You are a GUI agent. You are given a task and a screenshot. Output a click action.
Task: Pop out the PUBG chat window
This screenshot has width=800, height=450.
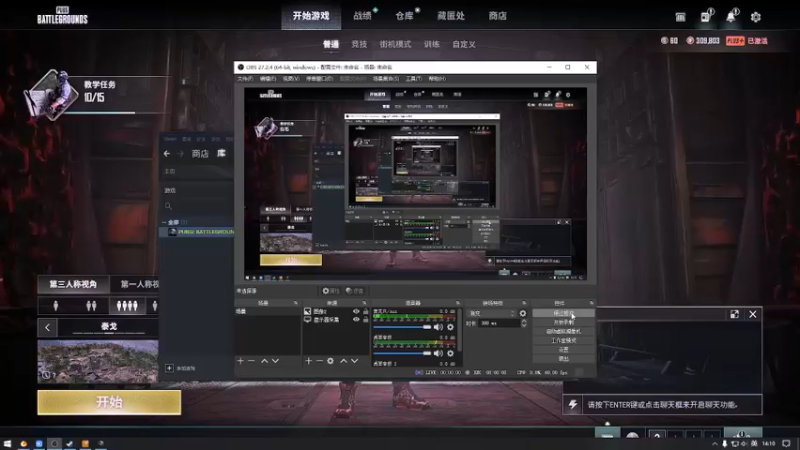click(735, 314)
